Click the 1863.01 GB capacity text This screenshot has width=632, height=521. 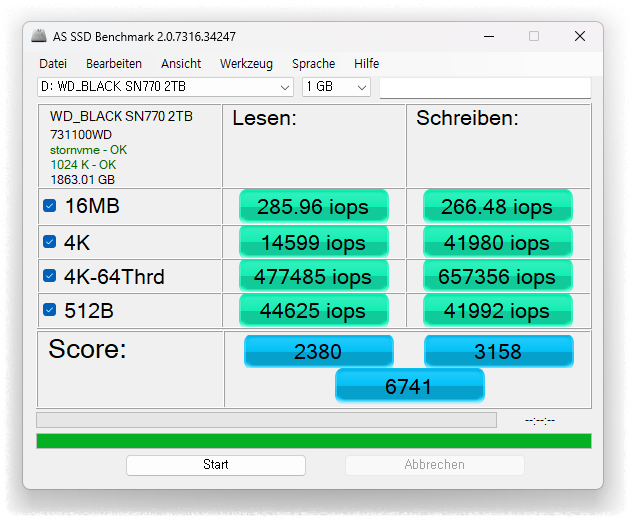(x=83, y=180)
